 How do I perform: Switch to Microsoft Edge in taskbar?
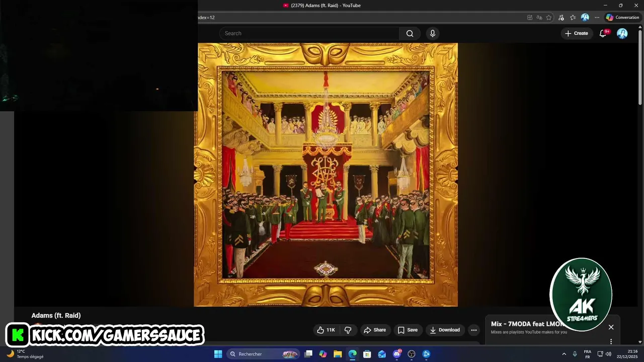click(x=353, y=354)
